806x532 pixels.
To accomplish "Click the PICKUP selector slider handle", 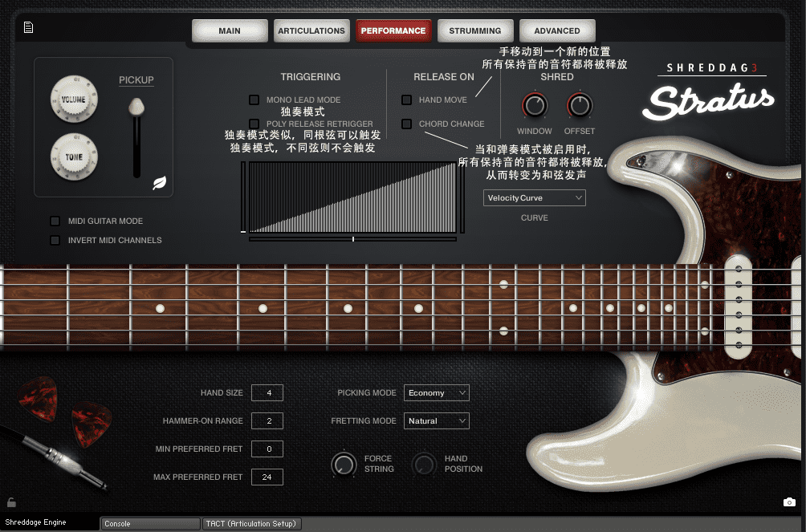I will tap(136, 107).
